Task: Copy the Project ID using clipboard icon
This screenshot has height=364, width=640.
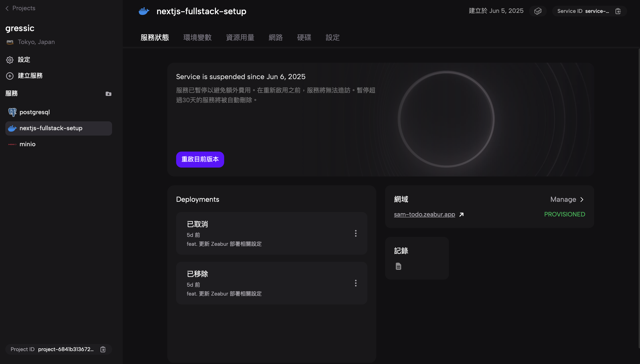Action: coord(103,349)
